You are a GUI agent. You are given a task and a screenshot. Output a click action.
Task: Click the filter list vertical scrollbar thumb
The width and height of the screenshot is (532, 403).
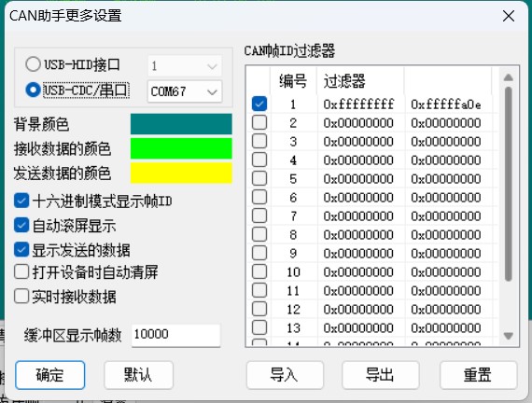[509, 184]
